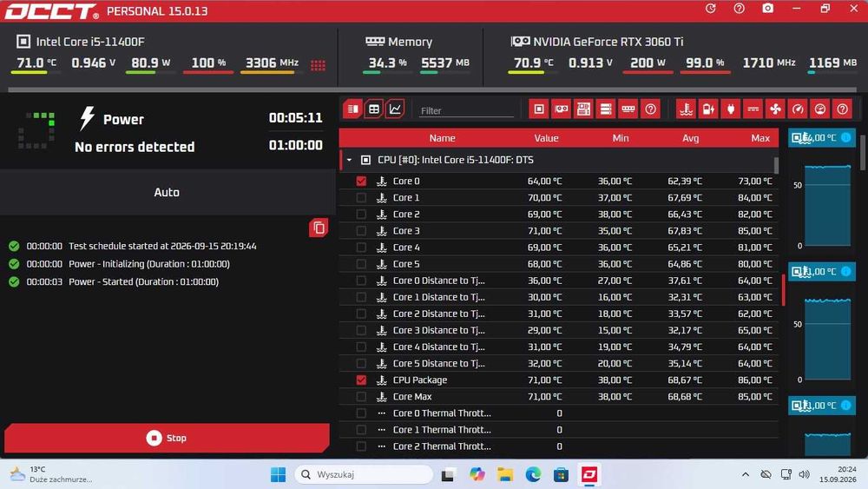Check the Core 4 checkbox
The image size is (868, 489).
click(x=361, y=248)
